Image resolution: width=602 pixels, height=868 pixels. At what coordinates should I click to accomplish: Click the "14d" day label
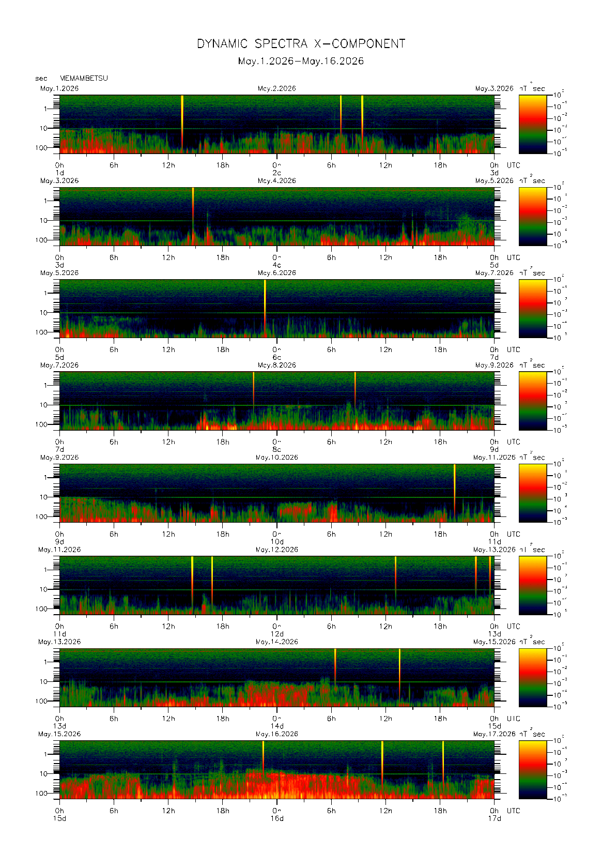click(x=277, y=726)
